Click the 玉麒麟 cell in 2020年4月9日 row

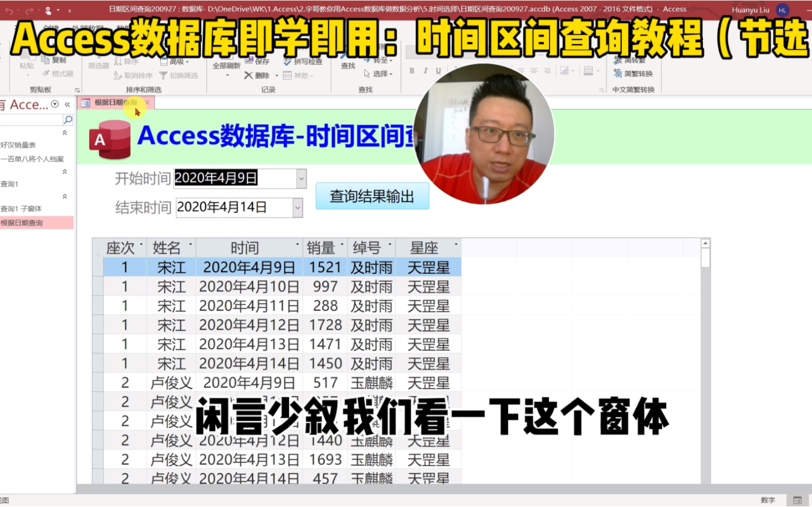tap(372, 383)
